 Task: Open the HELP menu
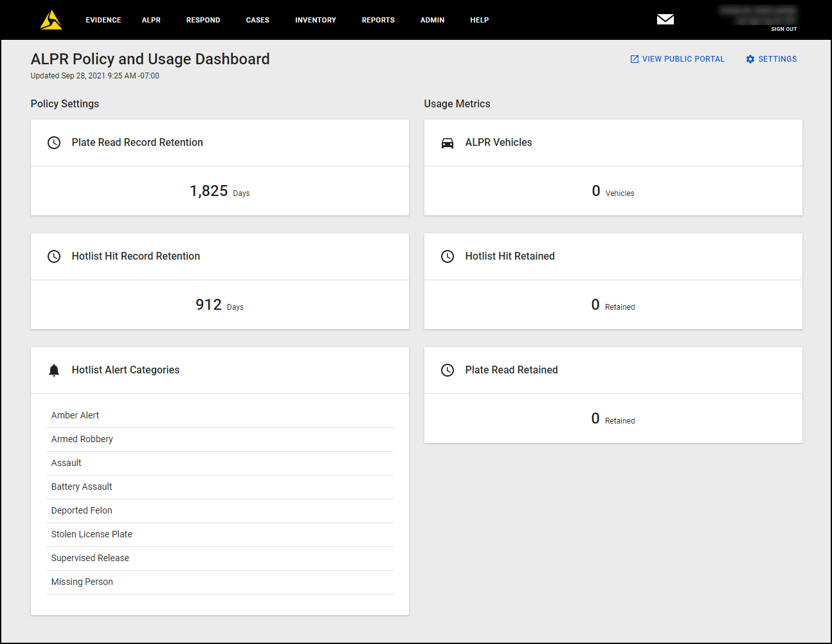click(x=479, y=20)
